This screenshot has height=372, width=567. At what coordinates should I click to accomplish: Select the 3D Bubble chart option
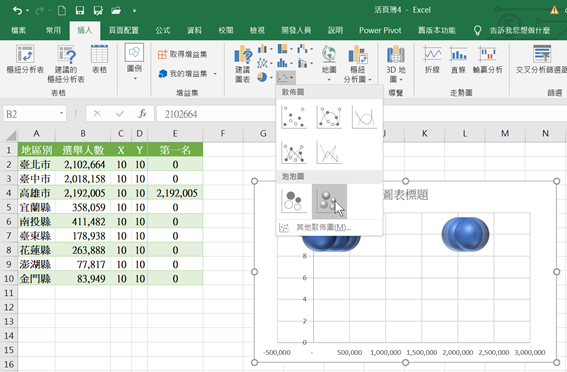coord(329,201)
